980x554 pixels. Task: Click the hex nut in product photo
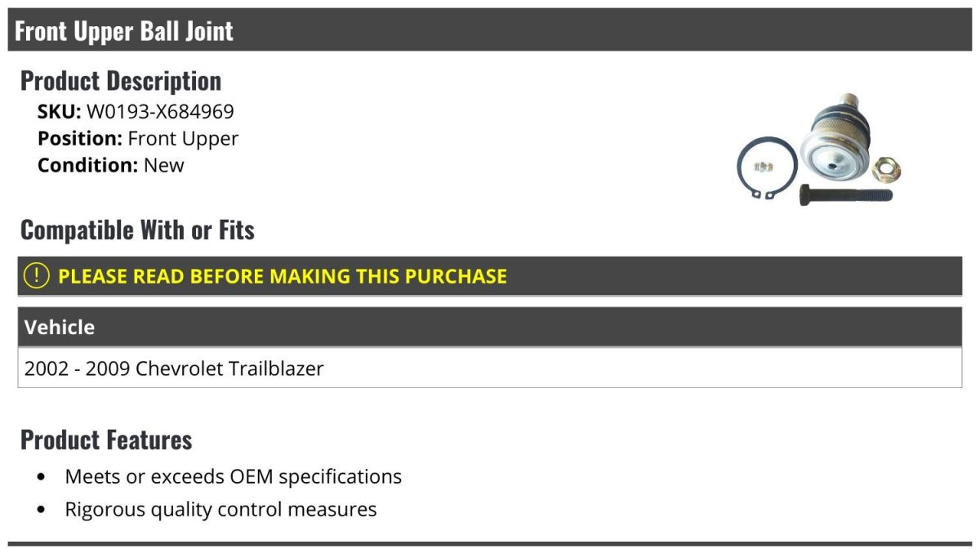click(886, 170)
